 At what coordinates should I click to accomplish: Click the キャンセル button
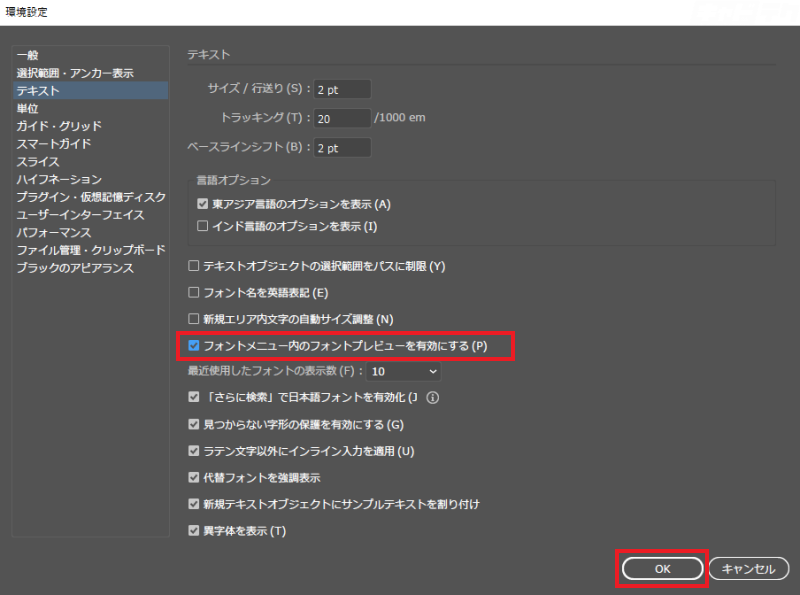point(749,568)
